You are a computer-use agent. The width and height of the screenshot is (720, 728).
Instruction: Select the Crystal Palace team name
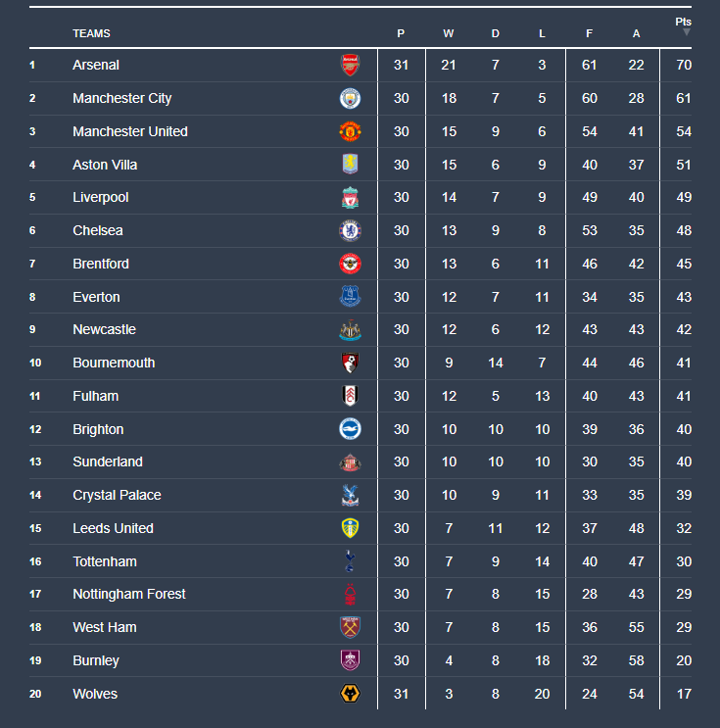[117, 496]
